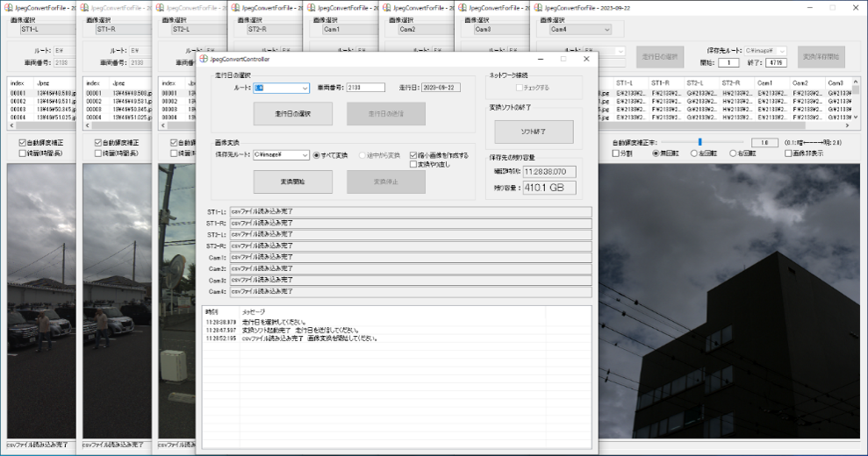Click the 走行日 field showing 2023-09-22

441,88
